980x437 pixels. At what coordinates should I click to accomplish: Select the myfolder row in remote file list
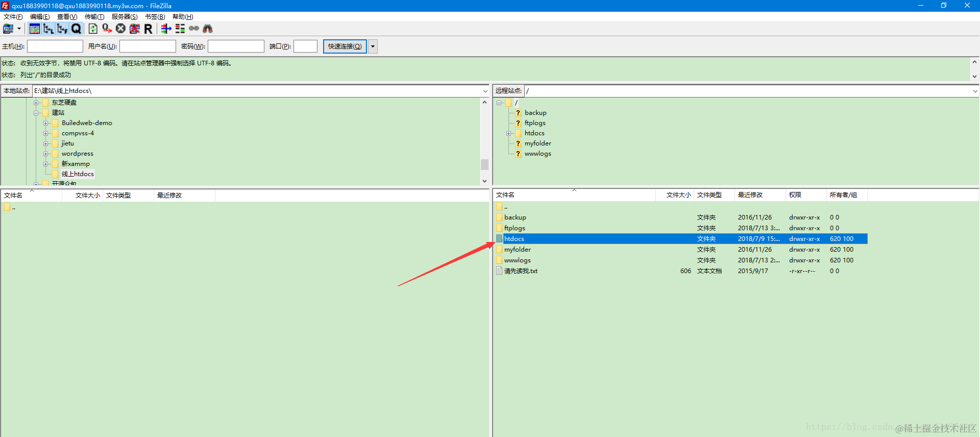[681, 250]
